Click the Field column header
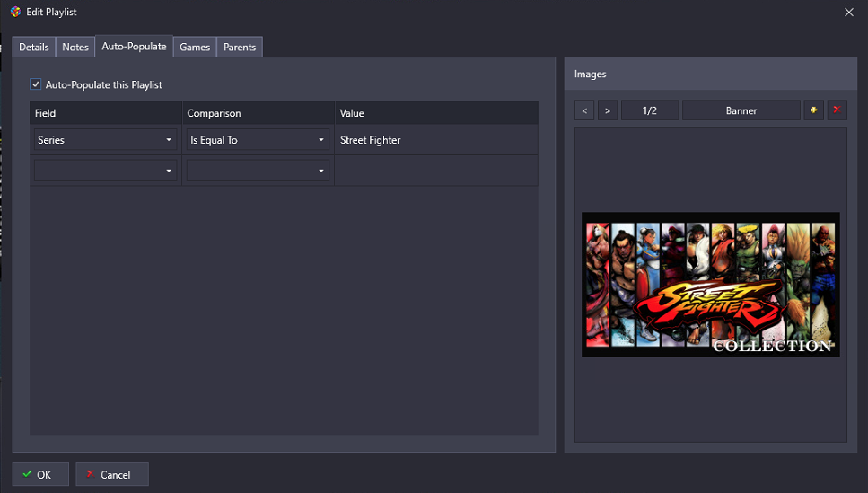The width and height of the screenshot is (868, 493). pos(106,113)
